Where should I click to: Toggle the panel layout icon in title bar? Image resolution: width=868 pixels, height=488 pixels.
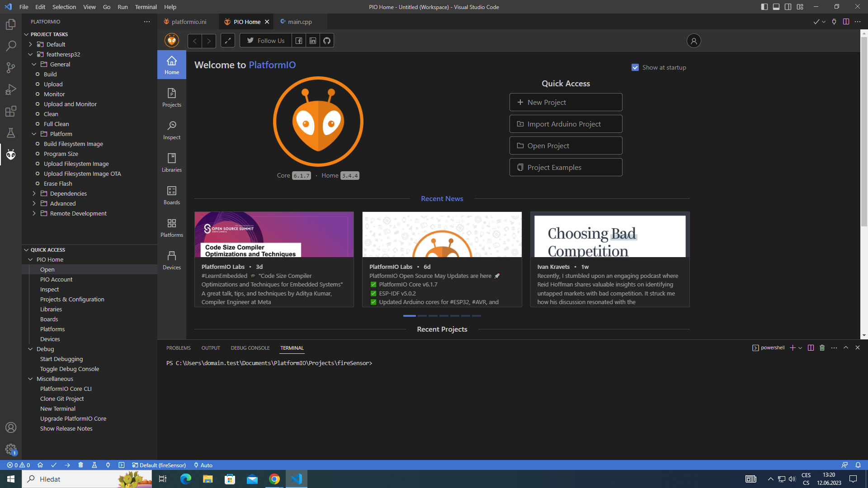(776, 7)
